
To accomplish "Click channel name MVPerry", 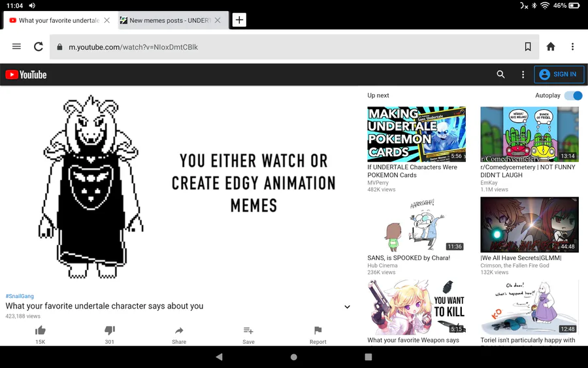I will [378, 182].
